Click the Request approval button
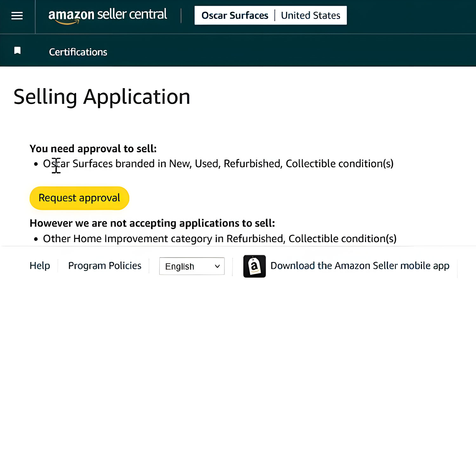This screenshot has height=476, width=476. pos(79,198)
